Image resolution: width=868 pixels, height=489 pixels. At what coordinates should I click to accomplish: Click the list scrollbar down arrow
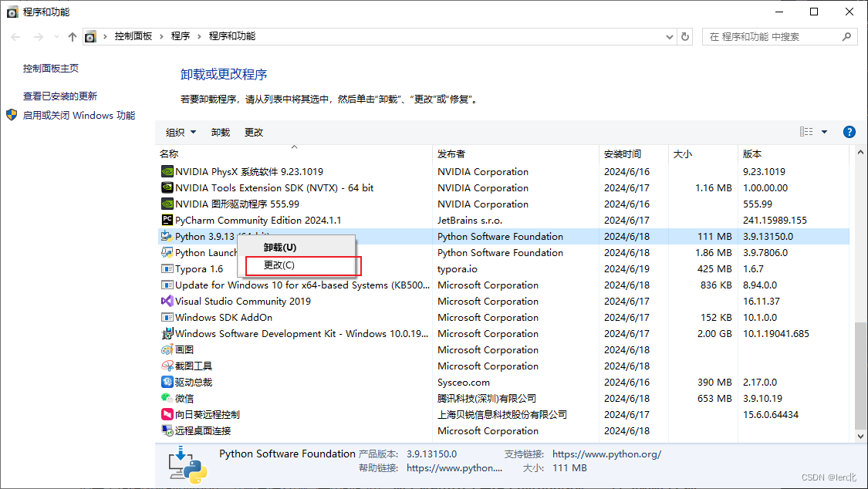(860, 437)
